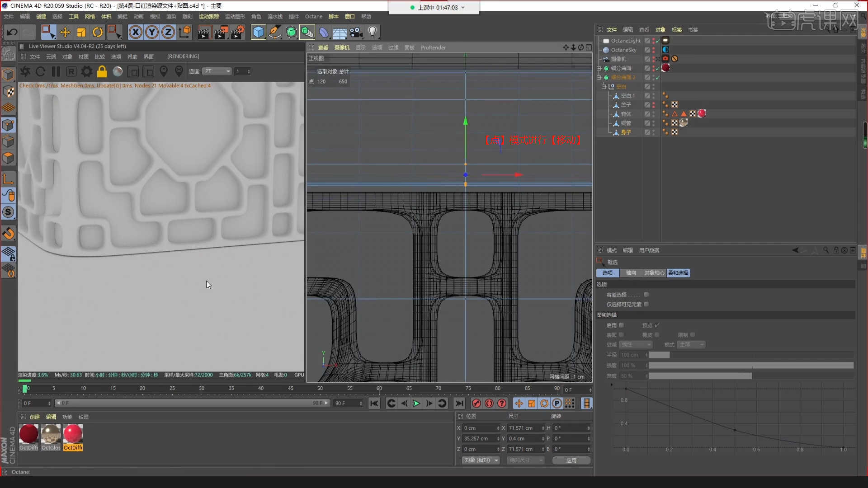Click the Floor environment icon
Screen dimensions: 868x488
pyautogui.click(x=340, y=33)
